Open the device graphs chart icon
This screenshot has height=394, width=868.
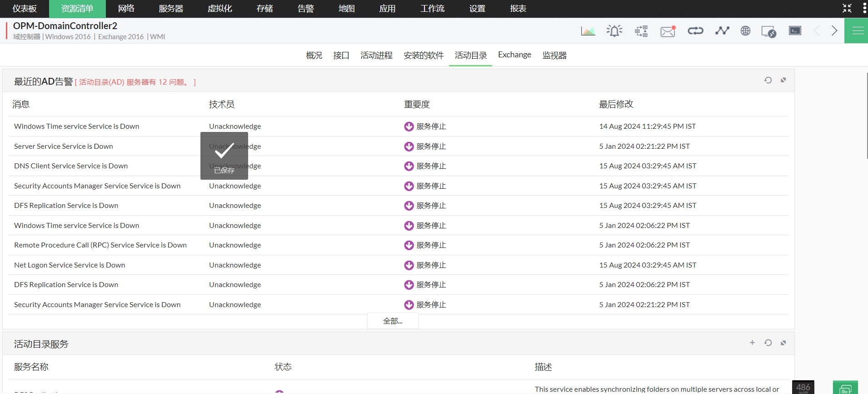pyautogui.click(x=588, y=31)
